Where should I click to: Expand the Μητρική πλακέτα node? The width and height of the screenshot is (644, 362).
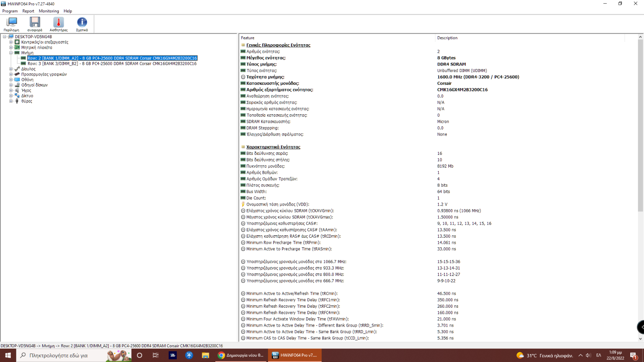point(11,47)
